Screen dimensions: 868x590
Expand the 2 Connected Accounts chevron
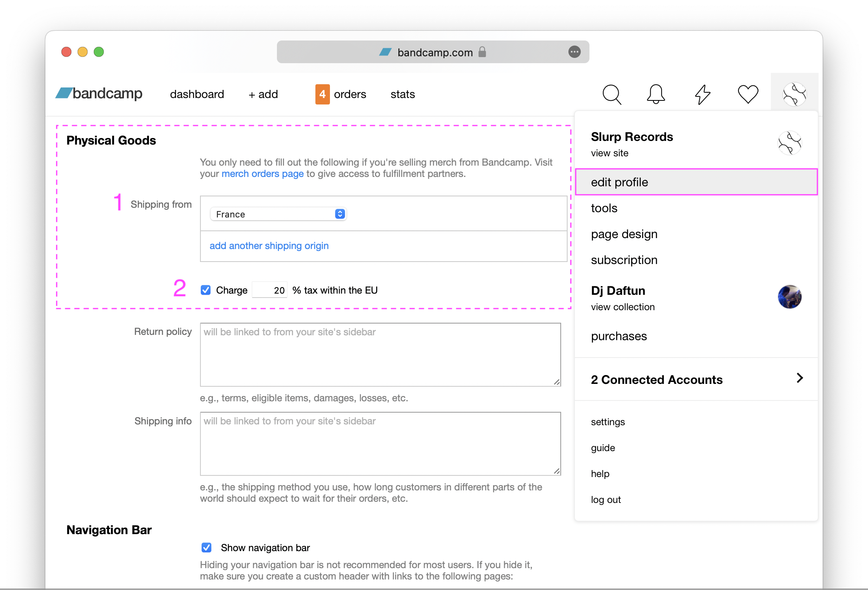coord(800,378)
